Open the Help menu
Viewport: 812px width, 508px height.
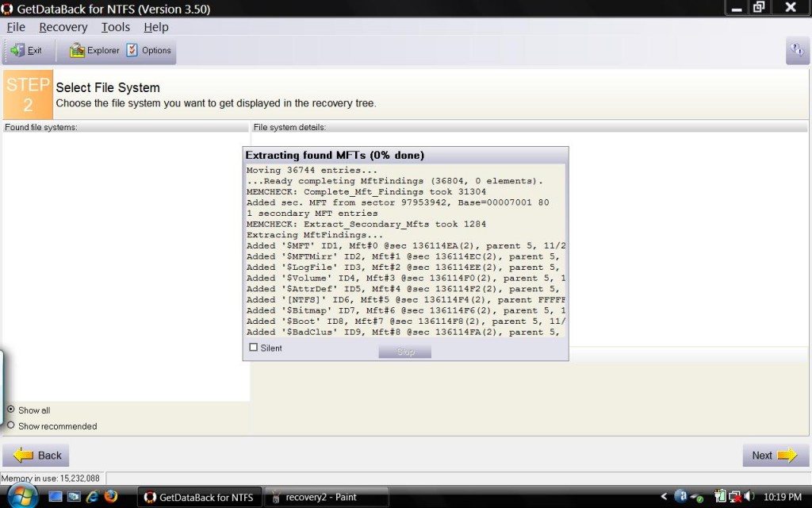tap(156, 27)
